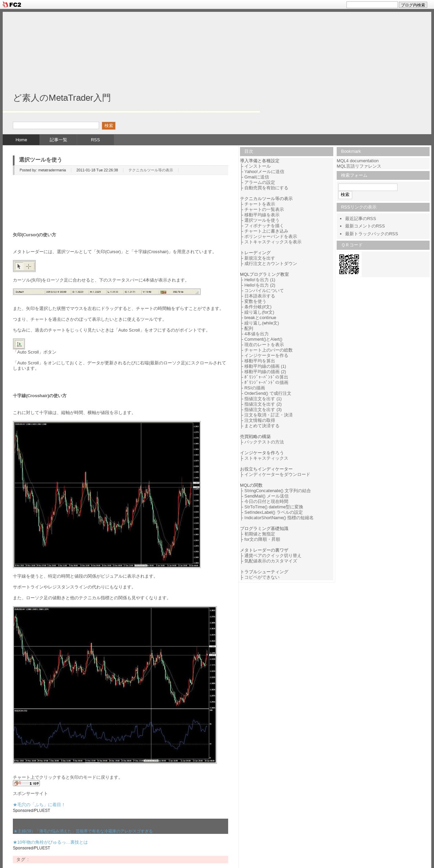Open the Auto Scroll button image

pyautogui.click(x=19, y=344)
